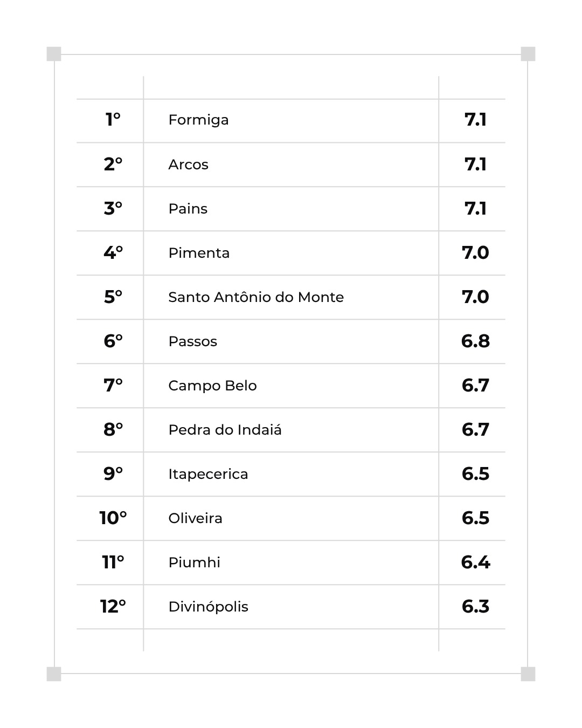
Task: Select the Arcos row label
Action: (x=188, y=164)
